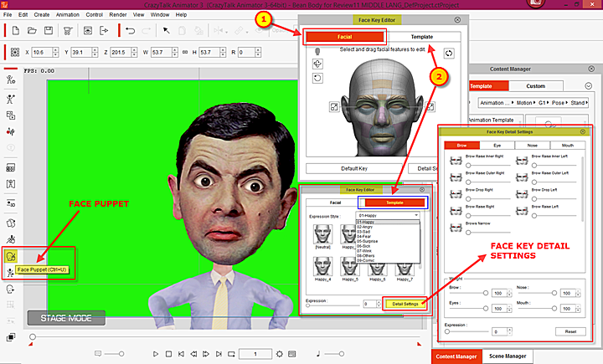Click the 3D motion key editor icon
The image size is (603, 364).
pyautogui.click(x=11, y=203)
